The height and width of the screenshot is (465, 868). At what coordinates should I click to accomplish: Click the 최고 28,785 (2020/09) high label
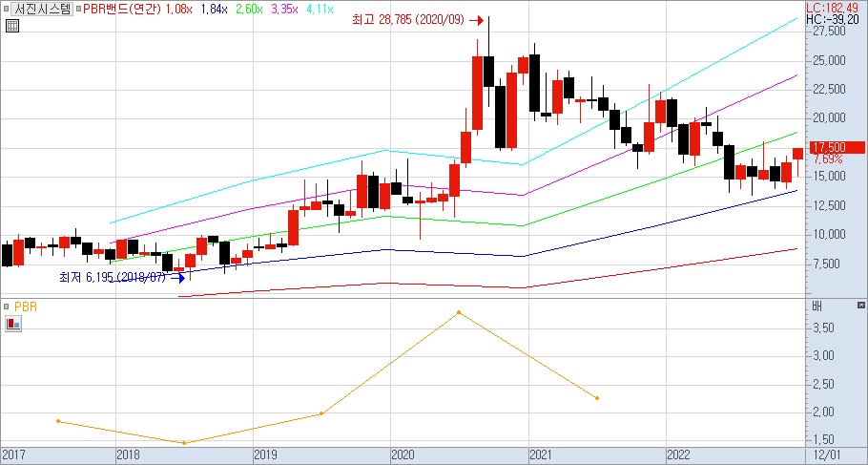tap(409, 20)
